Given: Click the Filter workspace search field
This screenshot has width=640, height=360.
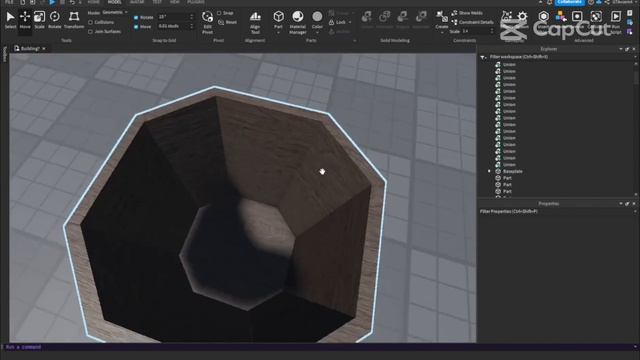Looking at the screenshot, I should pos(559,57).
